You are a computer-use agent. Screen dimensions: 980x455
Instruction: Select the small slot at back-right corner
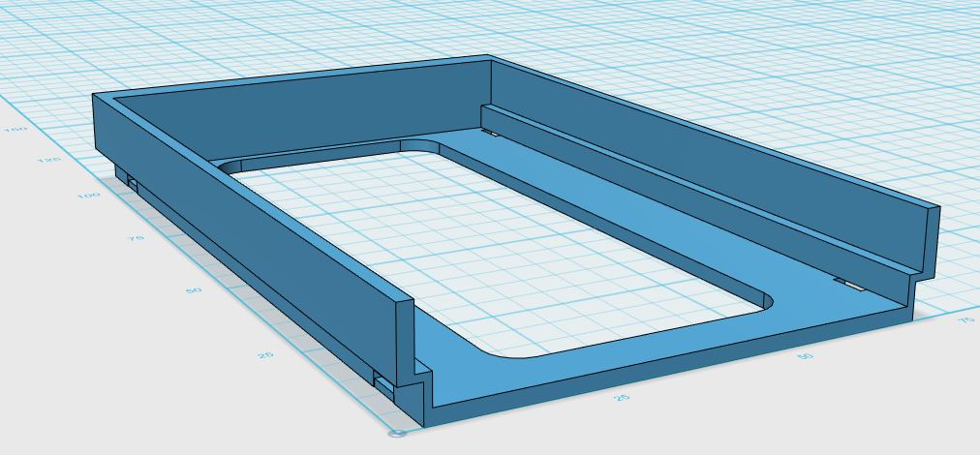click(489, 132)
